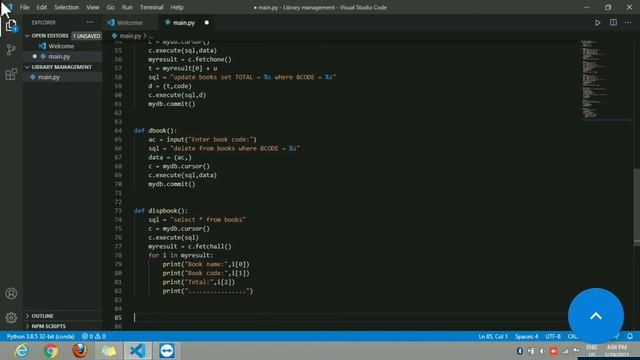Collapse the Library Management folder section
Viewport: 640px width, 360px height.
pos(62,67)
